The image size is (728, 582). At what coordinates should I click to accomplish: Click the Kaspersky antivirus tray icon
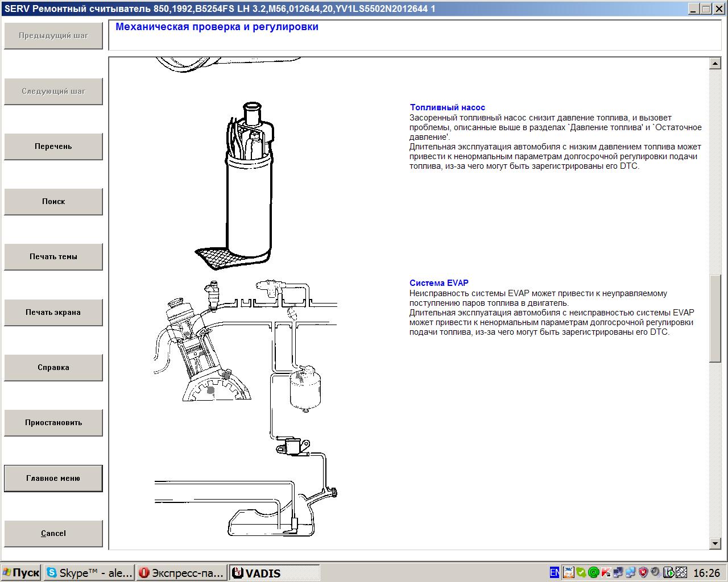pos(606,572)
